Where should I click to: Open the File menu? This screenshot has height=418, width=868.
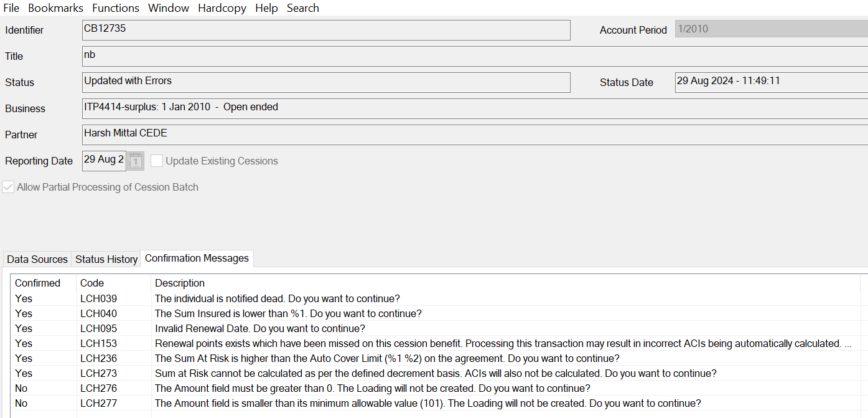coord(11,8)
